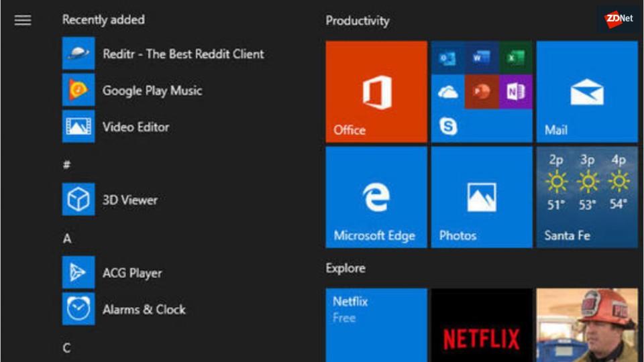
Task: Open the blue Netflix Free tile
Action: (376, 325)
